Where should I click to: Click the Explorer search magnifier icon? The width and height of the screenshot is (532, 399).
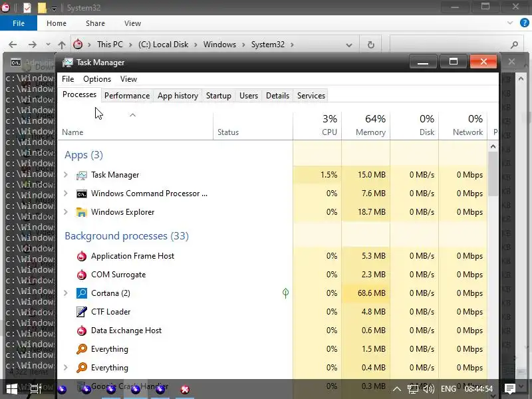514,45
